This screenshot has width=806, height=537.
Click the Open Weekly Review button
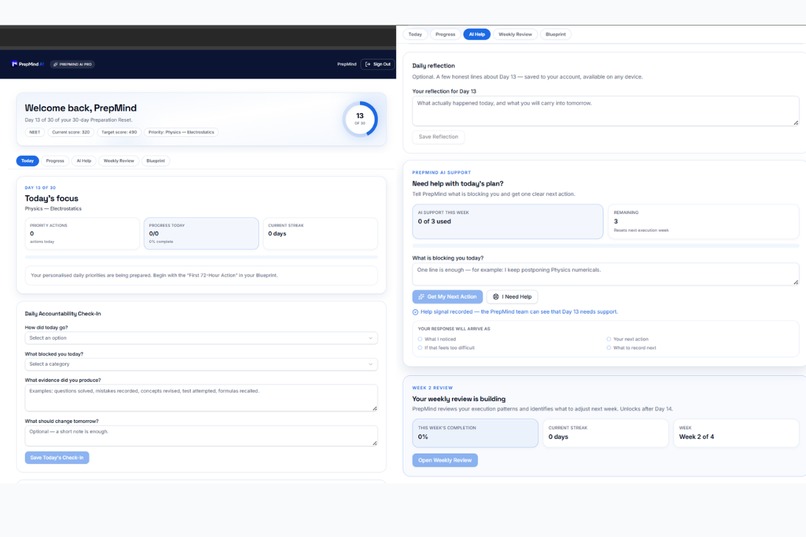pos(445,460)
